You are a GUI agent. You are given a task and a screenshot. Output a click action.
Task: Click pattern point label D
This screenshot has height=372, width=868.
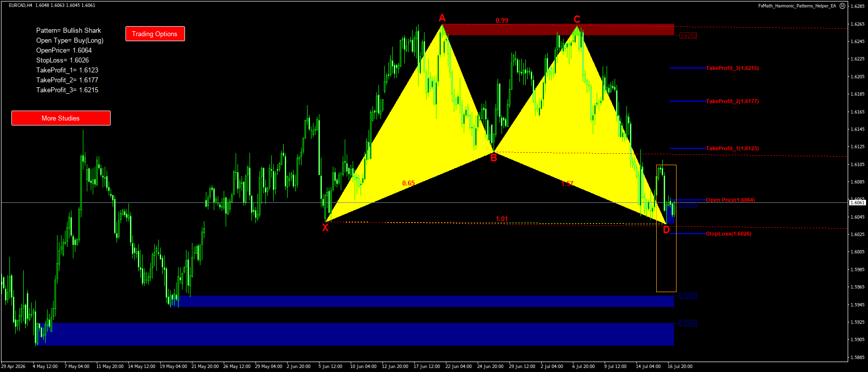(x=666, y=230)
